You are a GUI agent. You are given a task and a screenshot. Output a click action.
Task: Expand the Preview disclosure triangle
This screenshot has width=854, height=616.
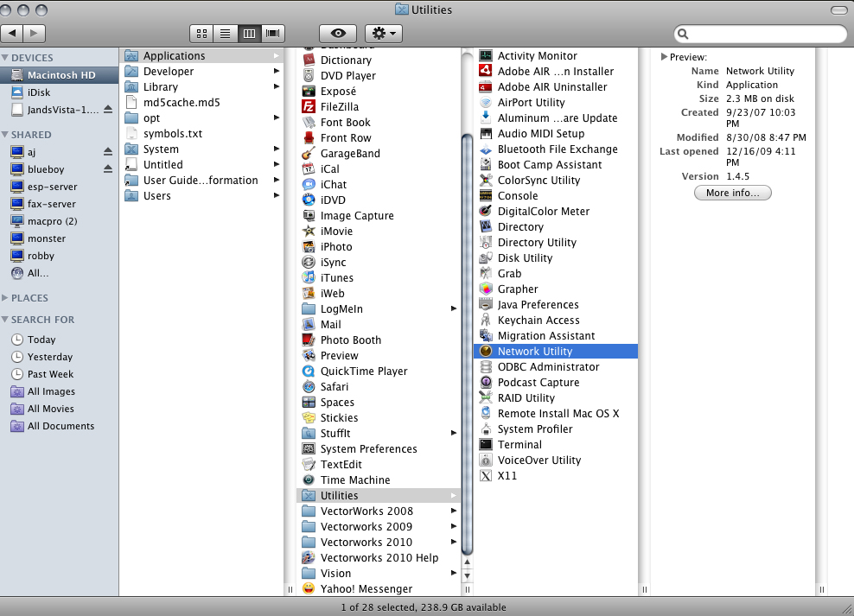664,57
